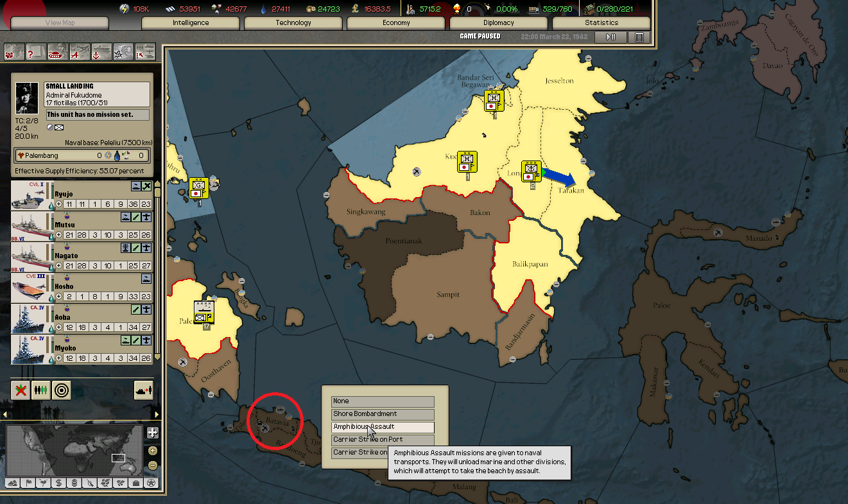Open the question mark help icon

coord(36,51)
